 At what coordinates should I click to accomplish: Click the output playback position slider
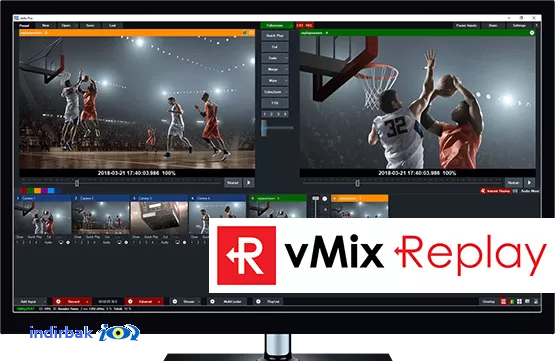click(357, 183)
